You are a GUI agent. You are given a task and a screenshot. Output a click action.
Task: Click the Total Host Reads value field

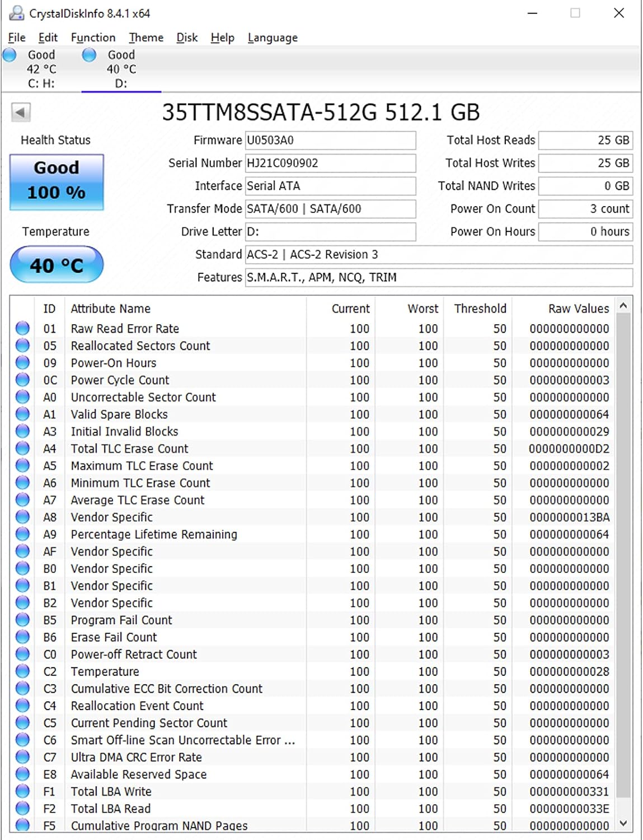tap(585, 140)
